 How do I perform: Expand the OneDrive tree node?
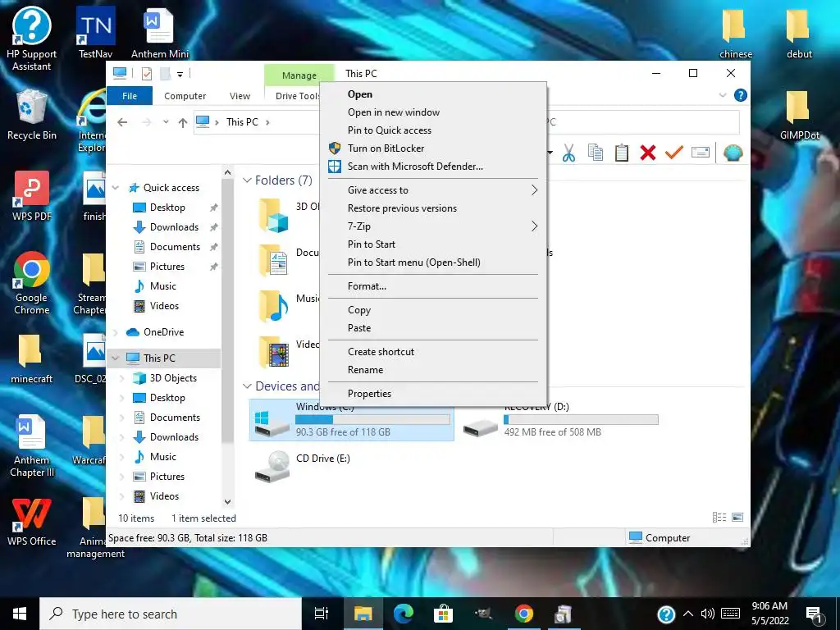(115, 333)
